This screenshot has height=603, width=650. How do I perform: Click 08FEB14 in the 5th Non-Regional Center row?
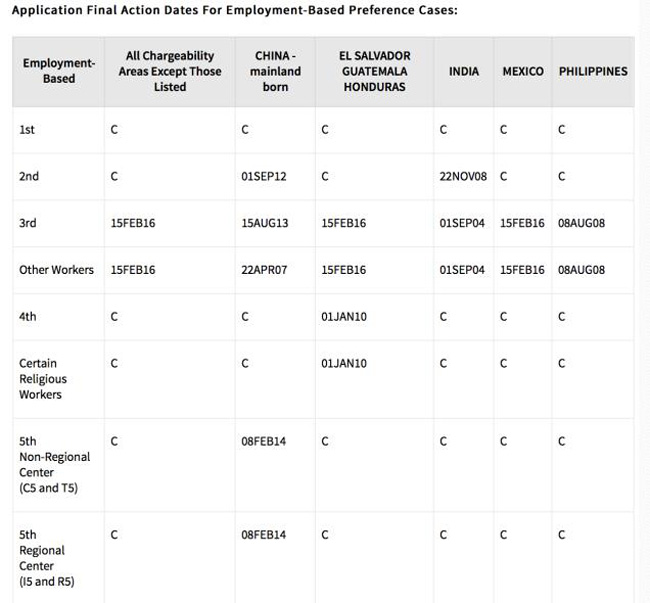pyautogui.click(x=264, y=441)
